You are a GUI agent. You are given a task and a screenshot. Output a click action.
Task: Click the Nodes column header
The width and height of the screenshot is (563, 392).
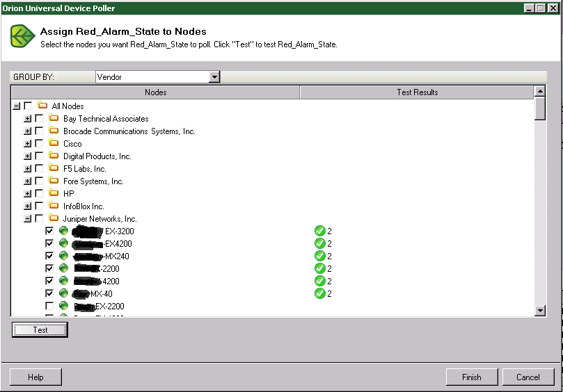click(x=155, y=92)
